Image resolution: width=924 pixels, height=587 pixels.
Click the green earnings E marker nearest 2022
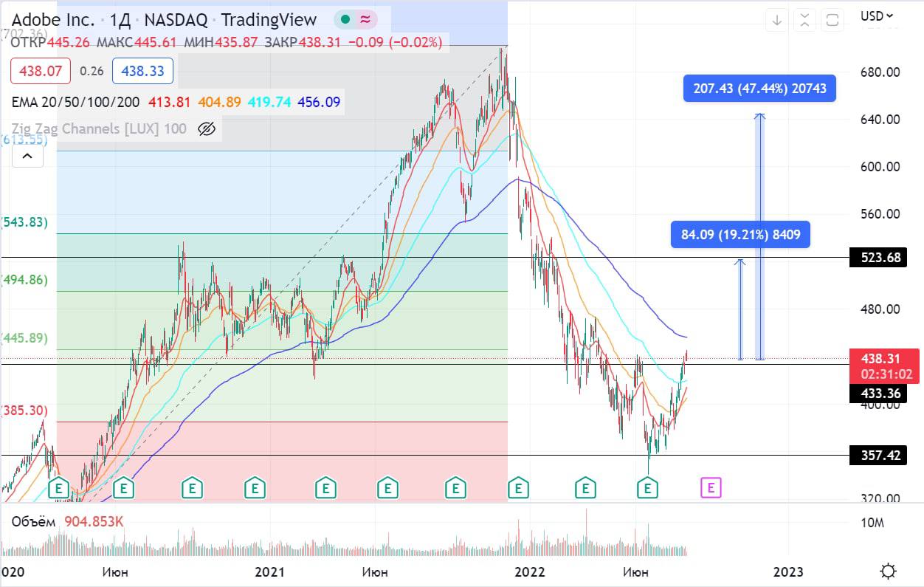tap(519, 487)
